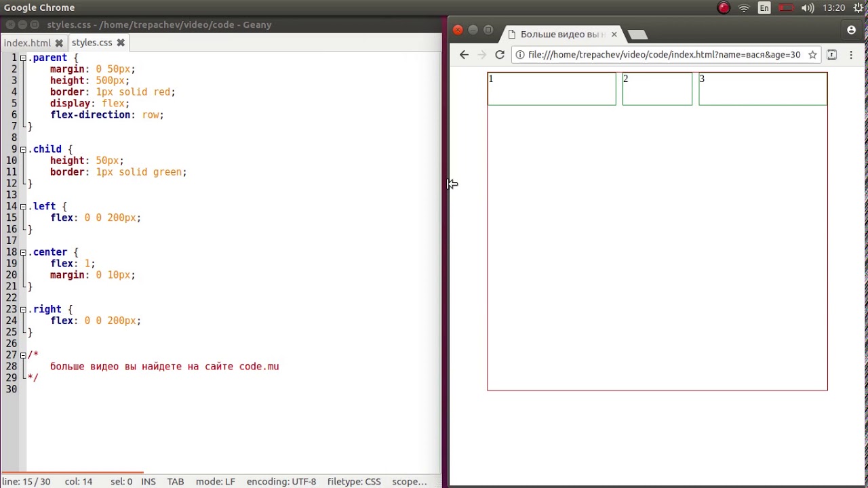This screenshot has height=488, width=868.
Task: Click the 'line: 15 / 30' status entry
Action: [x=26, y=481]
